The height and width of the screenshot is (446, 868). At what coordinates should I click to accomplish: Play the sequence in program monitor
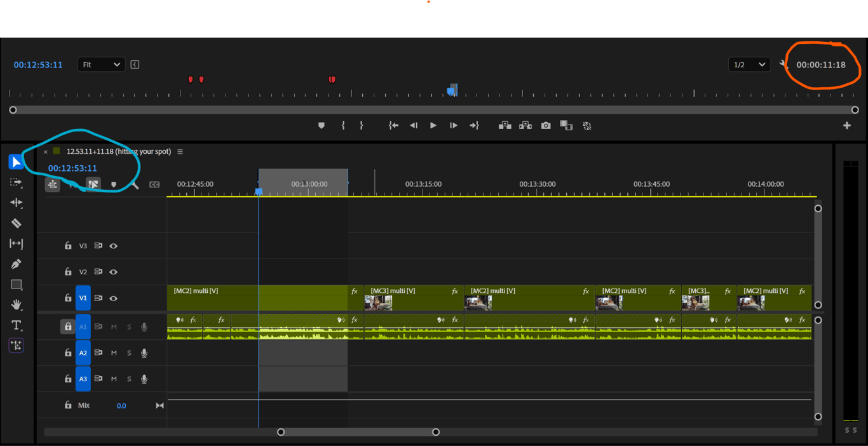[433, 126]
